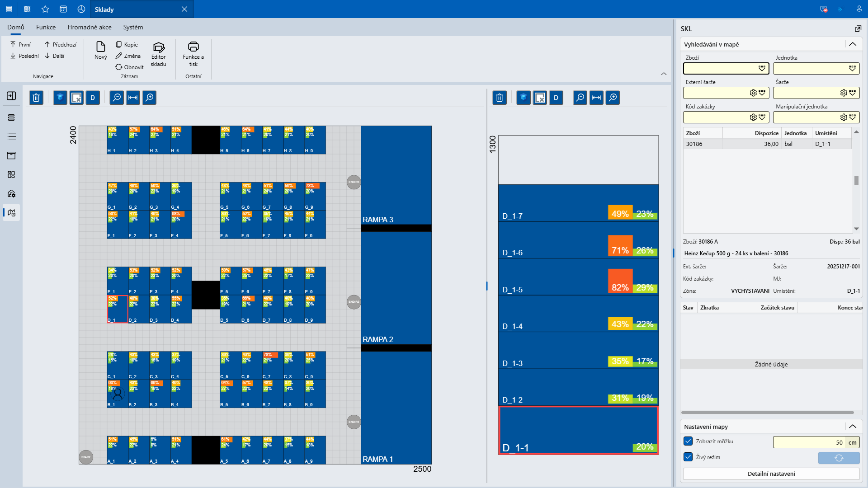Screen dimensions: 868x488
Task: Click the Nový new record icon
Action: click(100, 50)
